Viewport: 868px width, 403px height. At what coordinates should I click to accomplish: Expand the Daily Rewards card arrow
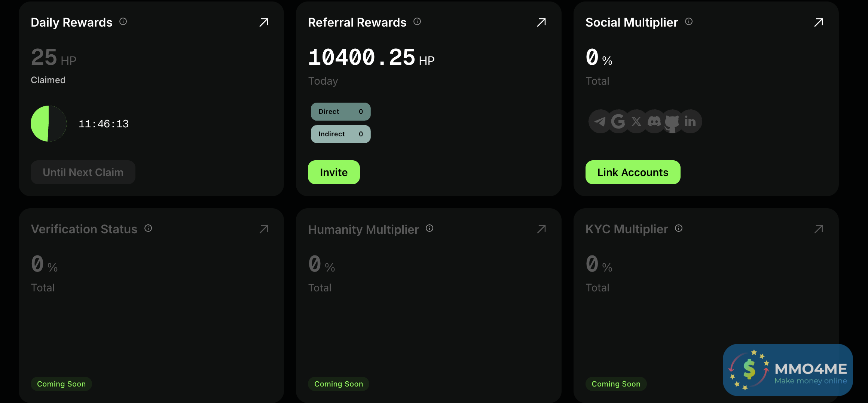click(x=264, y=22)
